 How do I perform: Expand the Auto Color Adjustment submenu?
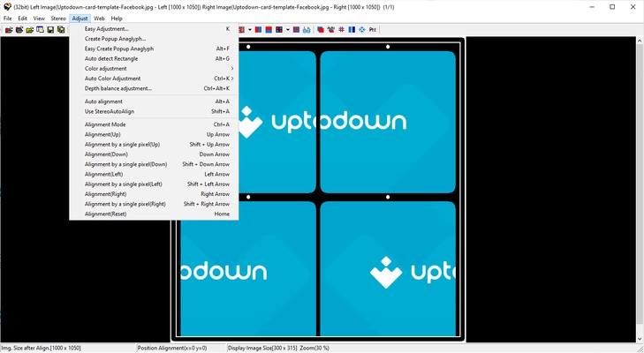tap(154, 79)
